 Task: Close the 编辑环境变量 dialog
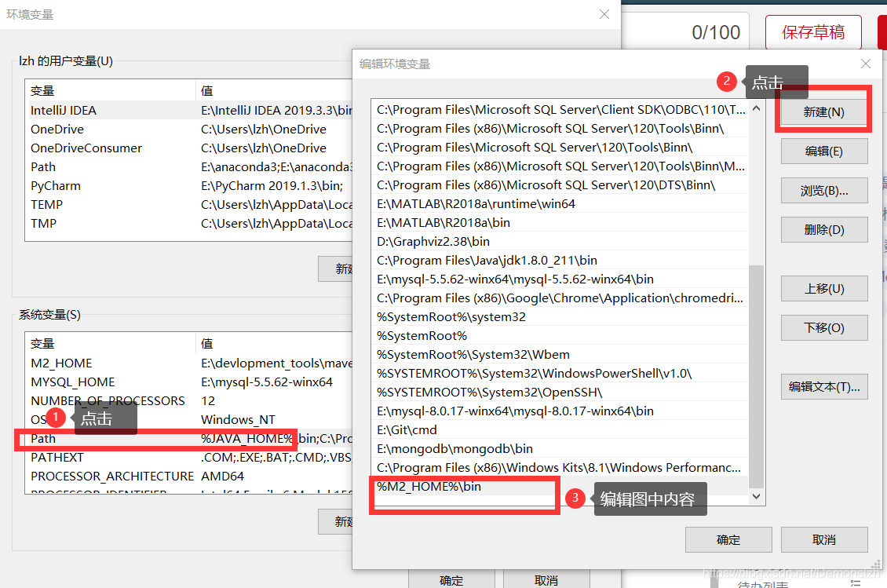coord(866,64)
